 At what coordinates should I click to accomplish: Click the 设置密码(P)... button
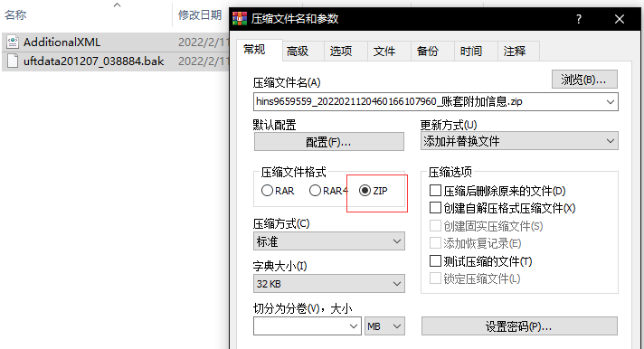click(x=519, y=326)
